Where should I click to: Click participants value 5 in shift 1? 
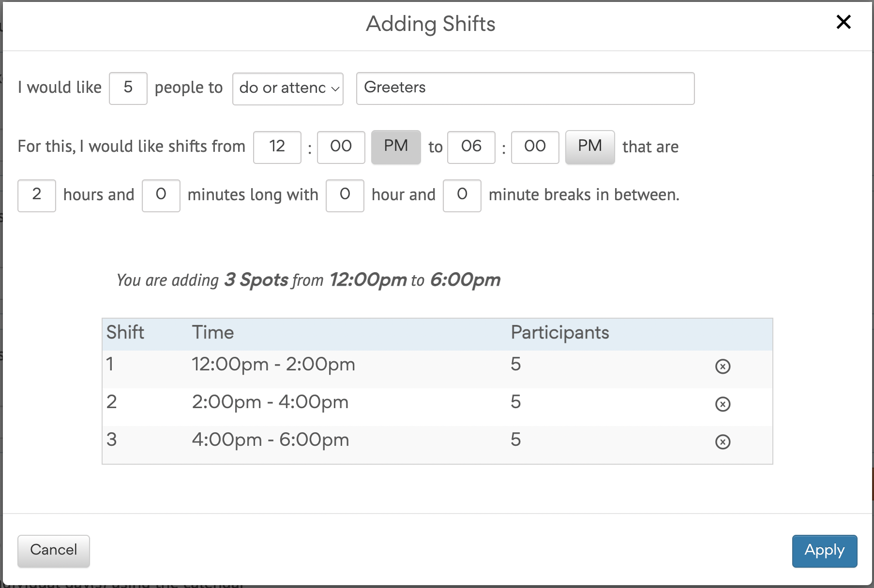click(x=516, y=364)
